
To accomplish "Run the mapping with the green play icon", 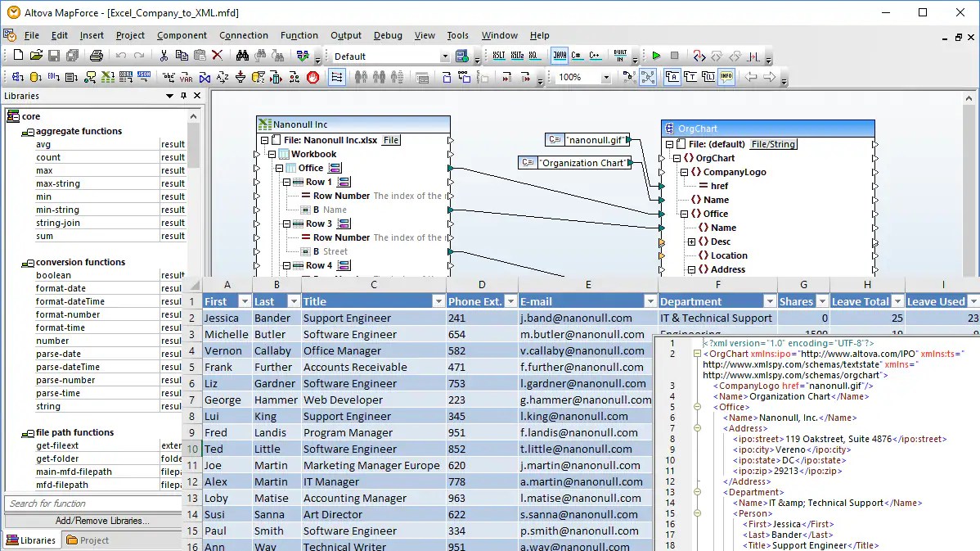I will [x=657, y=55].
